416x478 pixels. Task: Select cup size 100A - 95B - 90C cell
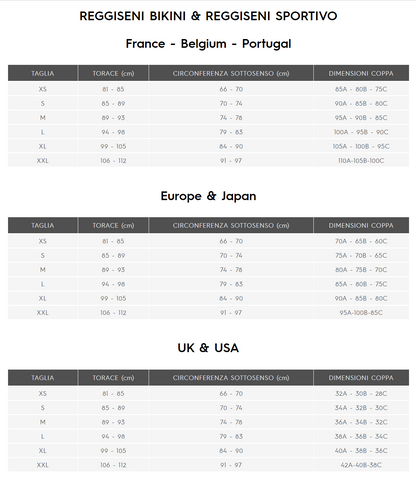tap(361, 132)
